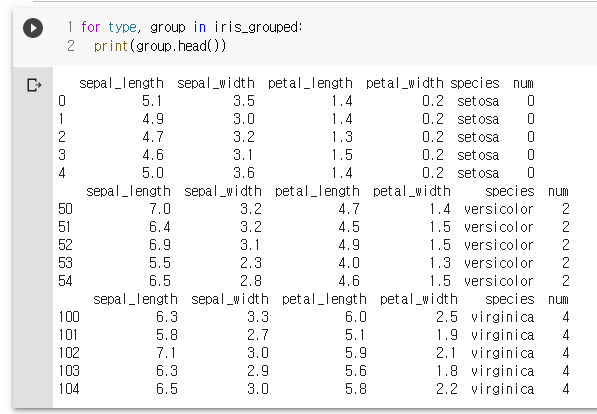Screen dimensions: 597x414
Task: Click row index 101
Action: click(x=68, y=335)
